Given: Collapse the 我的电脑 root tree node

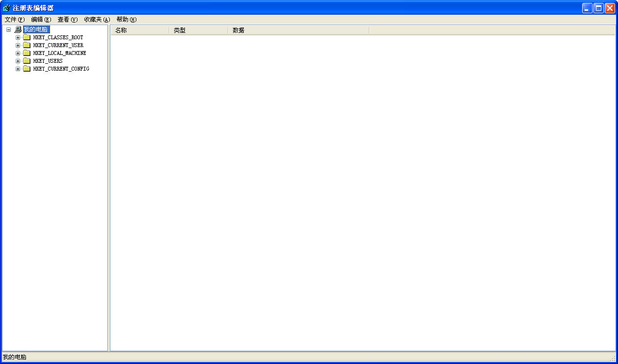Looking at the screenshot, I should click(8, 30).
